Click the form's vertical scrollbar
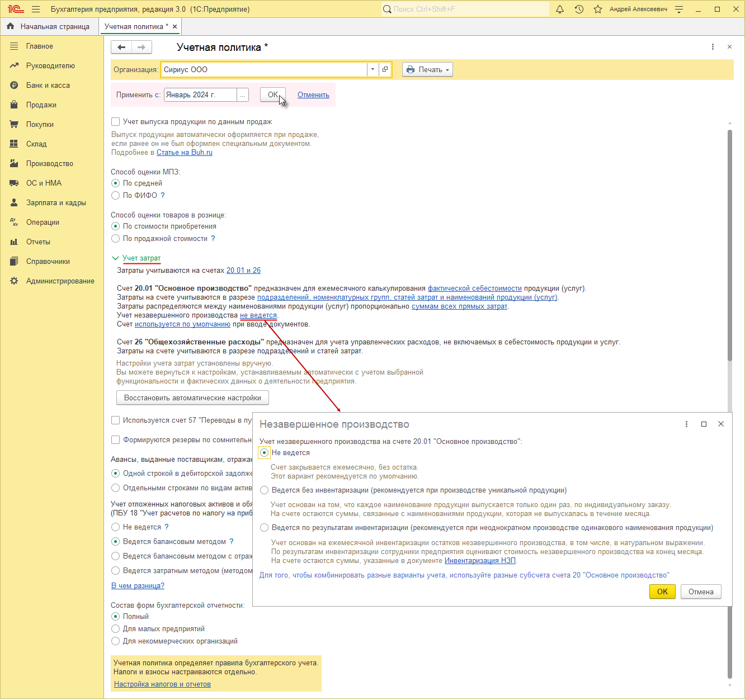 click(x=729, y=246)
